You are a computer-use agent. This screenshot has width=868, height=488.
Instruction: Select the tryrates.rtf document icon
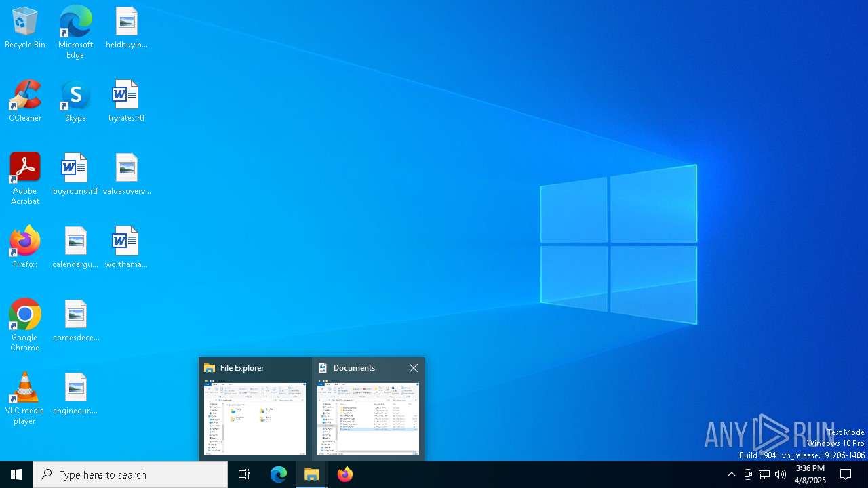pos(127,102)
